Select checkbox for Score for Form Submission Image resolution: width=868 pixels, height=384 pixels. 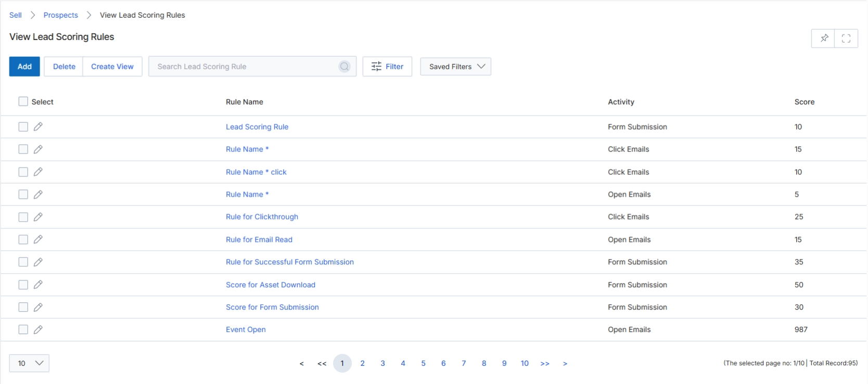tap(23, 307)
